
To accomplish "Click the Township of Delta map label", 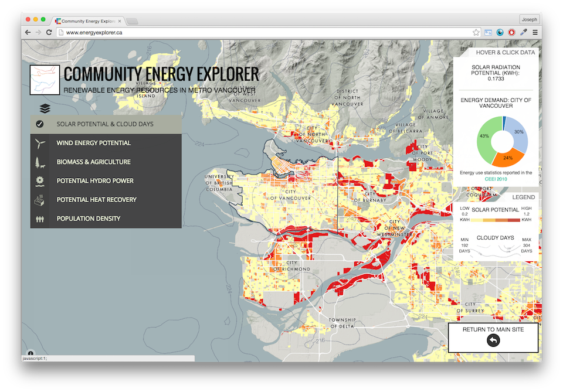I will pos(342,323).
